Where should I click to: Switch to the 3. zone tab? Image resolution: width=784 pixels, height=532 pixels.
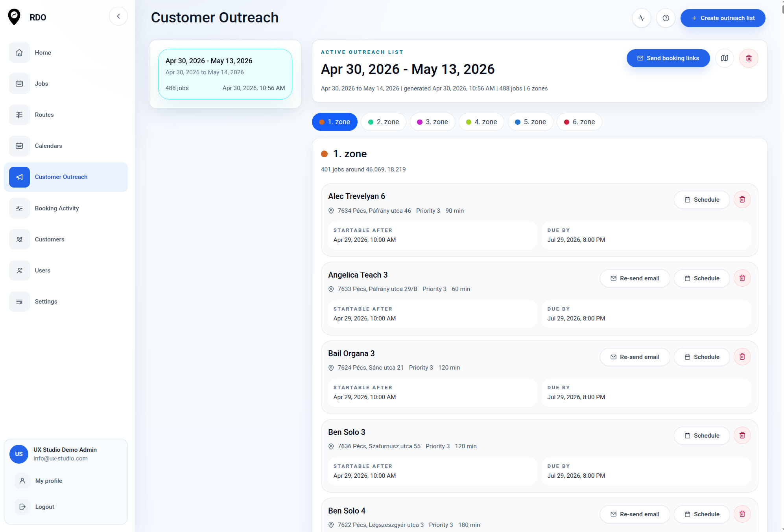[432, 122]
